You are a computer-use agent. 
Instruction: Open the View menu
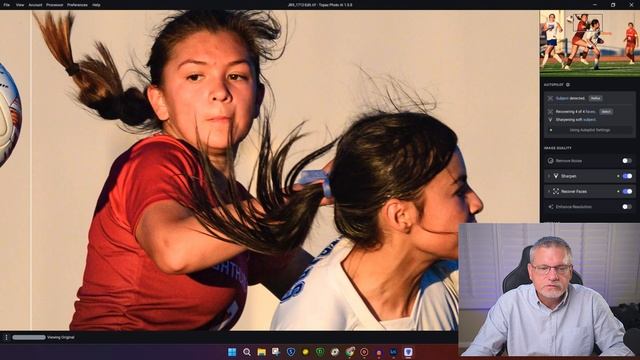[x=20, y=5]
